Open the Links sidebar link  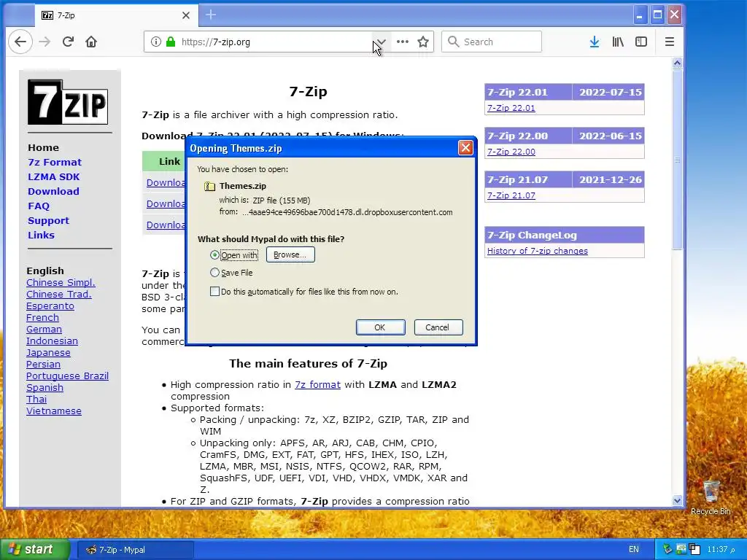click(41, 236)
